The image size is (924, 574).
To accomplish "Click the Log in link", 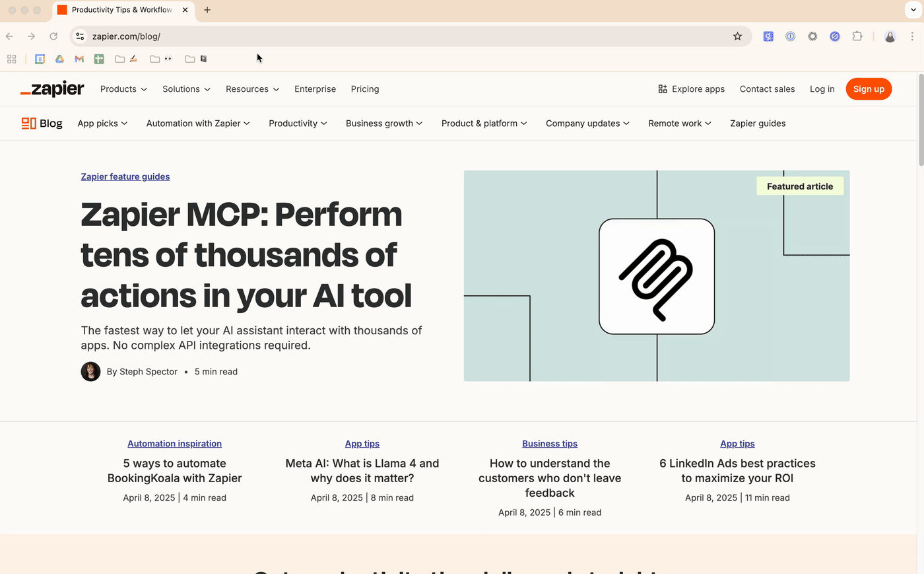I will [x=822, y=89].
